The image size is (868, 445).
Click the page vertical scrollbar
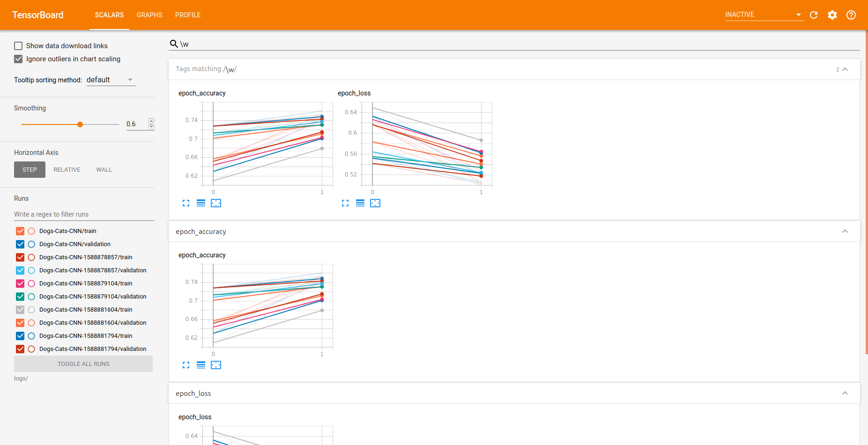(x=866, y=192)
